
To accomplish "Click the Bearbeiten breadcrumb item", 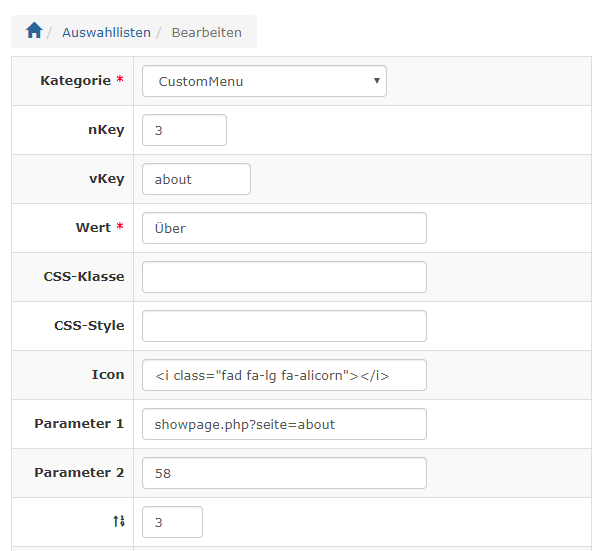I will click(207, 33).
